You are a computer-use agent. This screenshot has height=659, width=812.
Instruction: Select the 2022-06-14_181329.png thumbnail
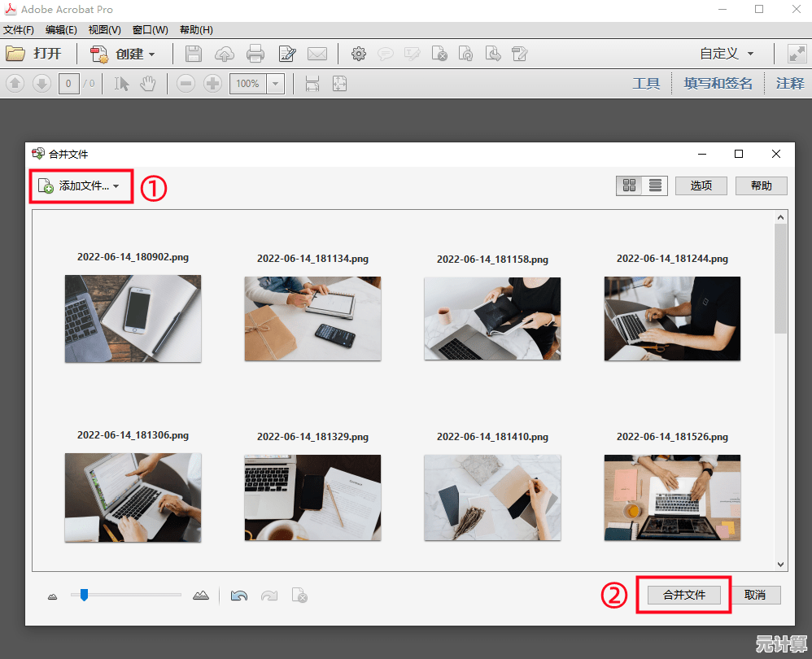[x=312, y=498]
